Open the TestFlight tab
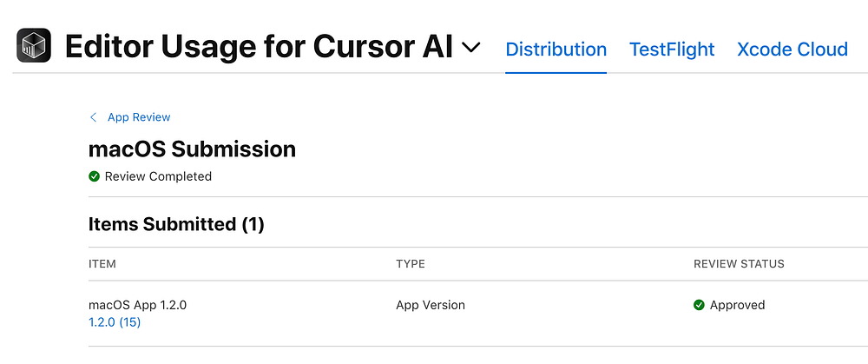The width and height of the screenshot is (868, 364). pyautogui.click(x=672, y=49)
